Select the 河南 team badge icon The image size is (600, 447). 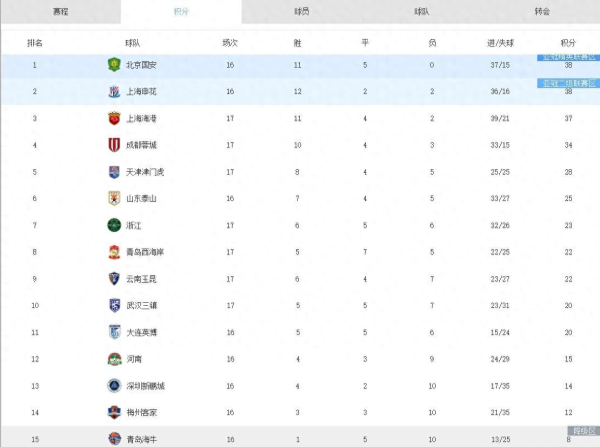(114, 359)
